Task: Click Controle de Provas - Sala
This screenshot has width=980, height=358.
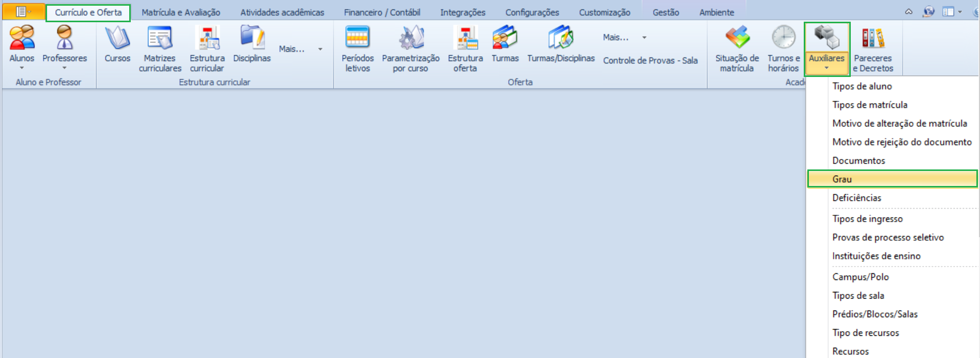Action: pyautogui.click(x=650, y=60)
